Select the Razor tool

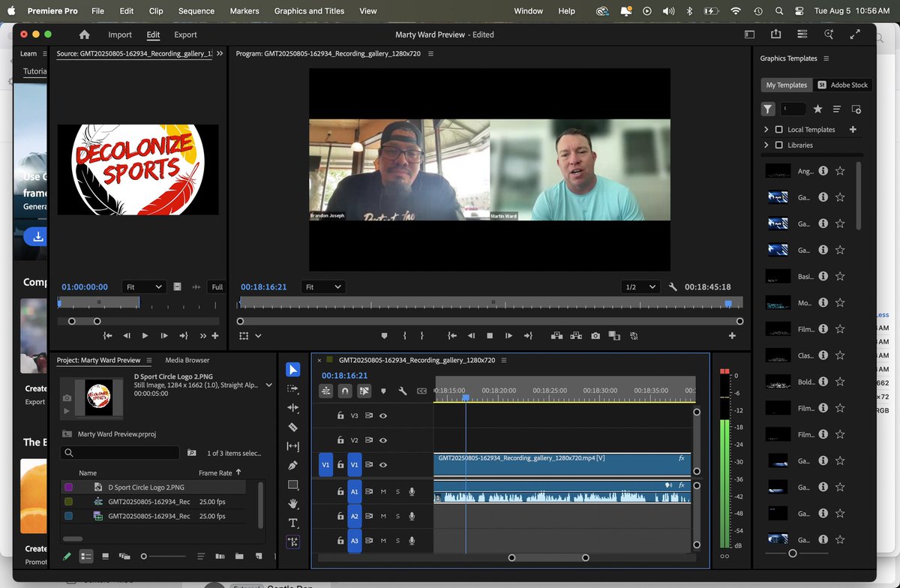pos(293,427)
